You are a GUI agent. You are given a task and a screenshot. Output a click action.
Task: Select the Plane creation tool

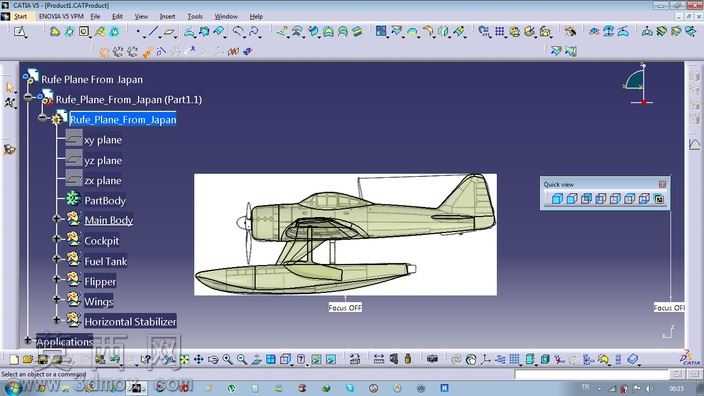(168, 31)
